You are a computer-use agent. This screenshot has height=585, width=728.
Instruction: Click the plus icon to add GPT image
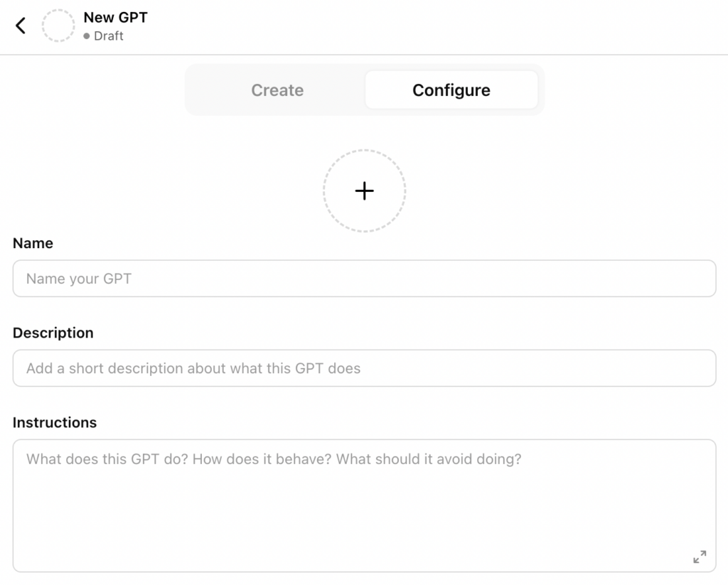(364, 190)
